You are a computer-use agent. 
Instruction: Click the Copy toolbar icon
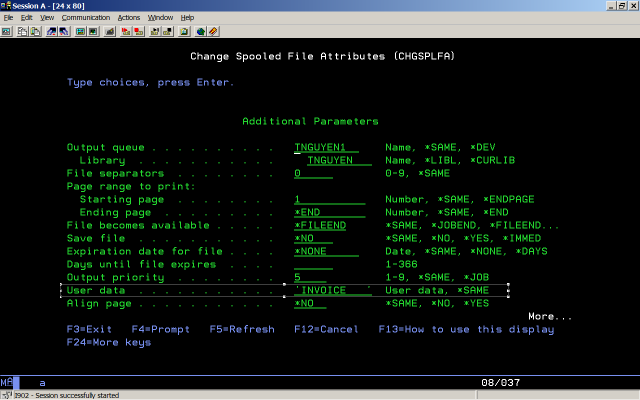(x=20, y=30)
